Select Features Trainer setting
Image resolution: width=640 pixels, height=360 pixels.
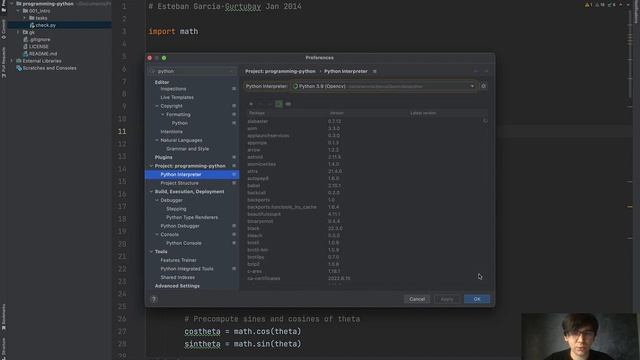click(x=178, y=260)
